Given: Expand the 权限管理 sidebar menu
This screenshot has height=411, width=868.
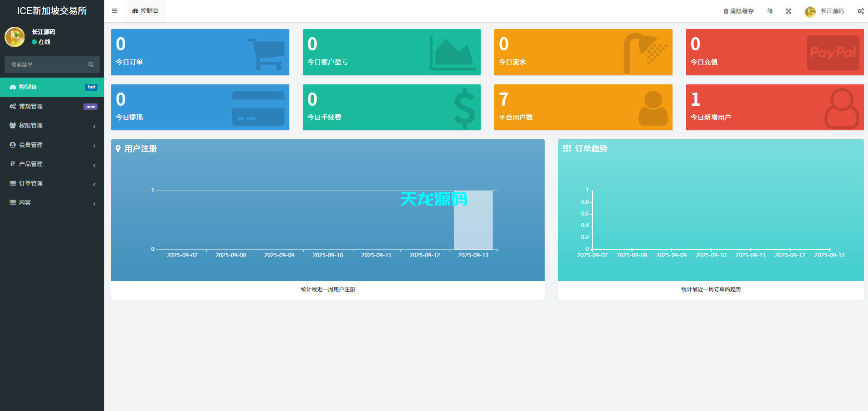Looking at the screenshot, I should 52,126.
